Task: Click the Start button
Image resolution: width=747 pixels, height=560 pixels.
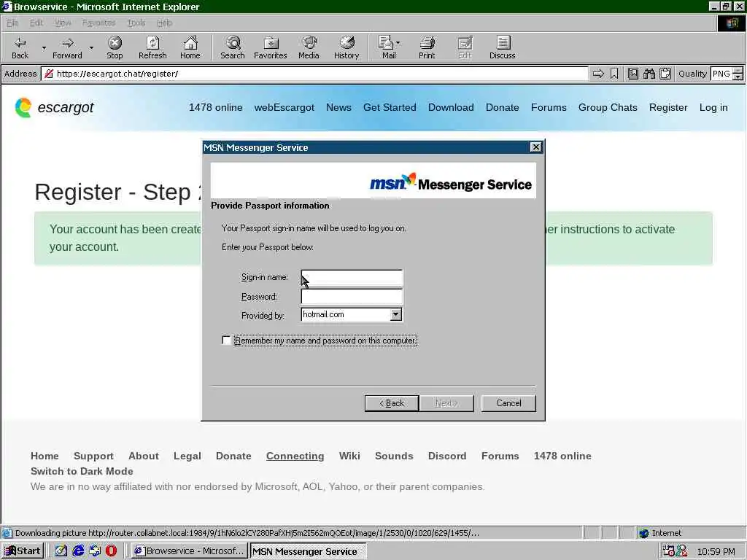Action: 23,551
